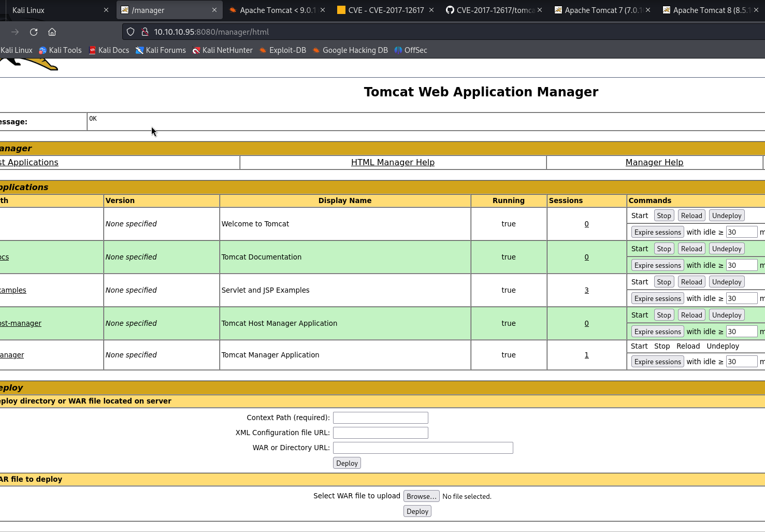Image resolution: width=765 pixels, height=532 pixels.
Task: Open Exploit-DB bookmark
Action: coord(283,50)
